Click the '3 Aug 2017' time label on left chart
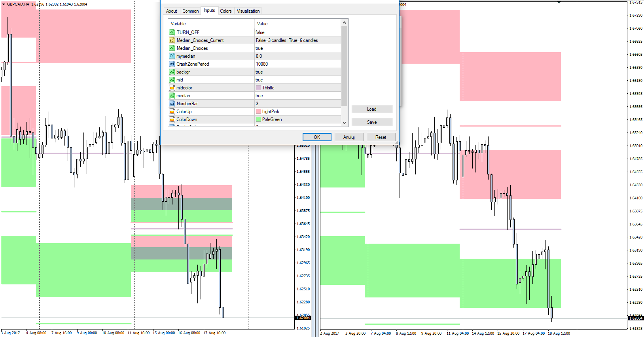 coord(11,333)
